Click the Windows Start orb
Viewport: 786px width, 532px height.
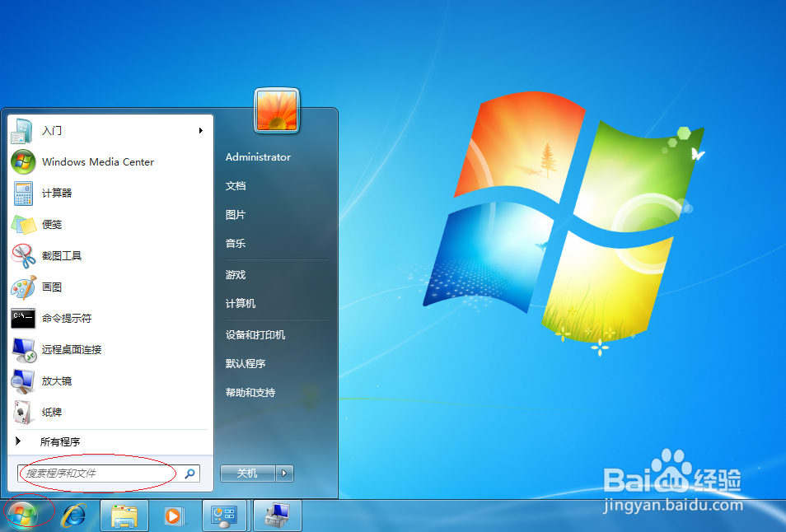pyautogui.click(x=22, y=515)
